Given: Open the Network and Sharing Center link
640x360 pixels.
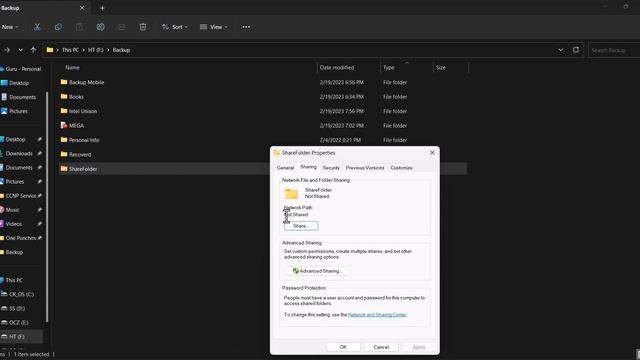Looking at the screenshot, I should [x=377, y=315].
